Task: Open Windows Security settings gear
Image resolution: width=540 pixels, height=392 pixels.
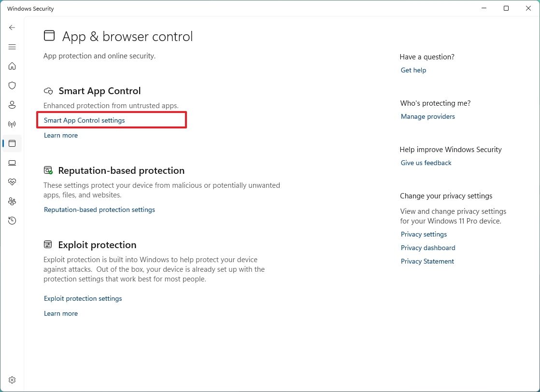Action: [x=12, y=380]
